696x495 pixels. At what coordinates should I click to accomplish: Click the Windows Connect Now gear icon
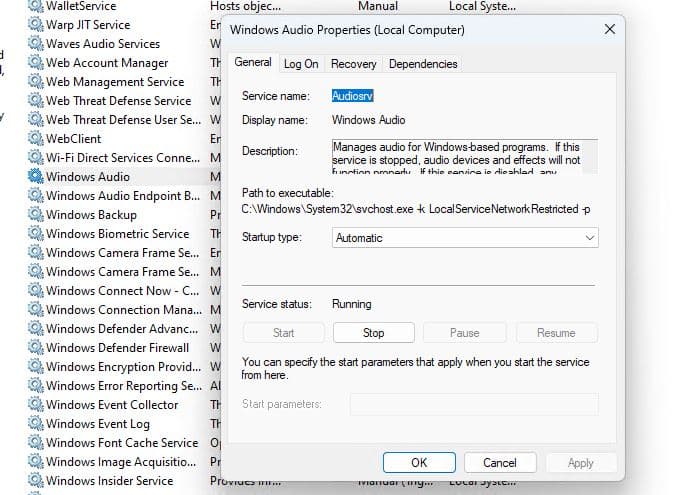(x=36, y=290)
